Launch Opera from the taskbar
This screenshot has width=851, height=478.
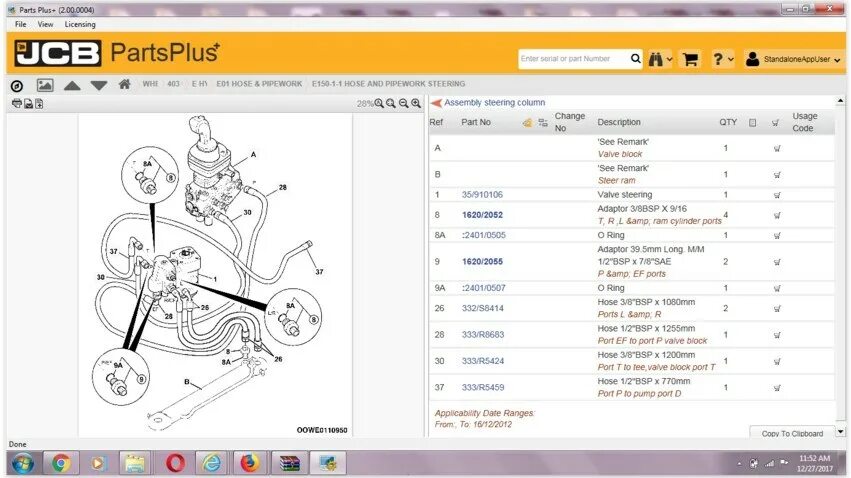[x=175, y=463]
